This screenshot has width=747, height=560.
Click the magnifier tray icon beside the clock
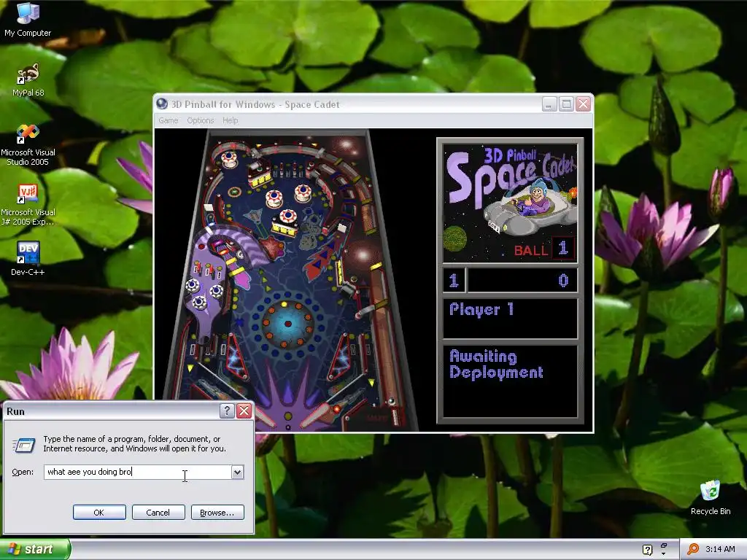point(693,549)
